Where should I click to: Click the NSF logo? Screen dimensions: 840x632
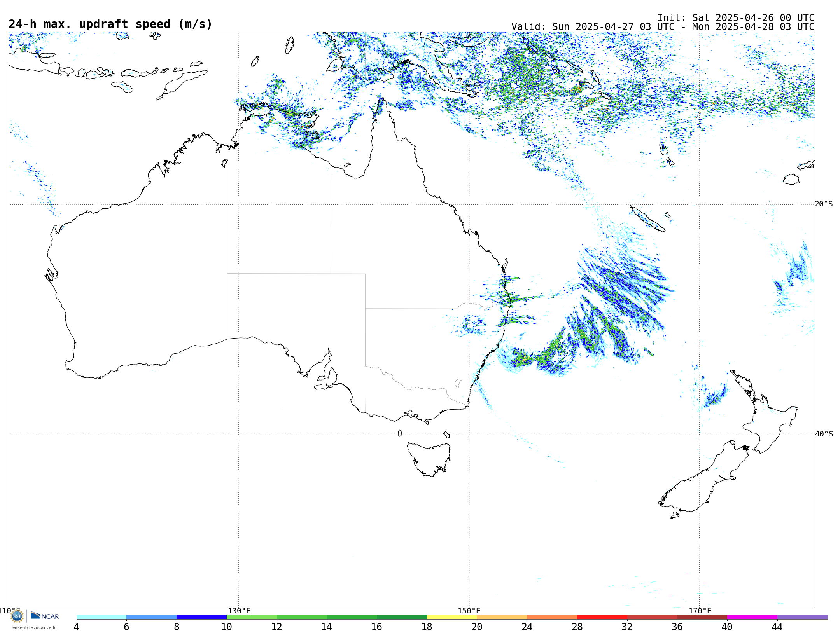coord(17,616)
